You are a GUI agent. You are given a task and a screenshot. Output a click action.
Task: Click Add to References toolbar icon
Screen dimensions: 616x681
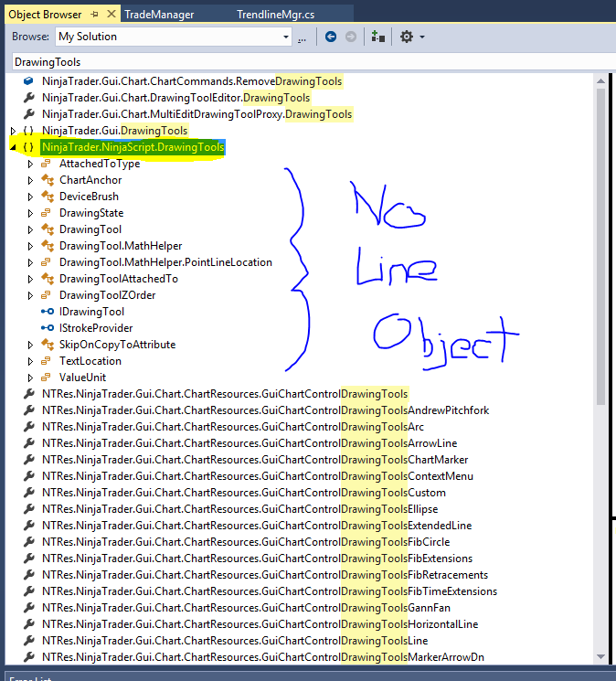click(x=378, y=37)
